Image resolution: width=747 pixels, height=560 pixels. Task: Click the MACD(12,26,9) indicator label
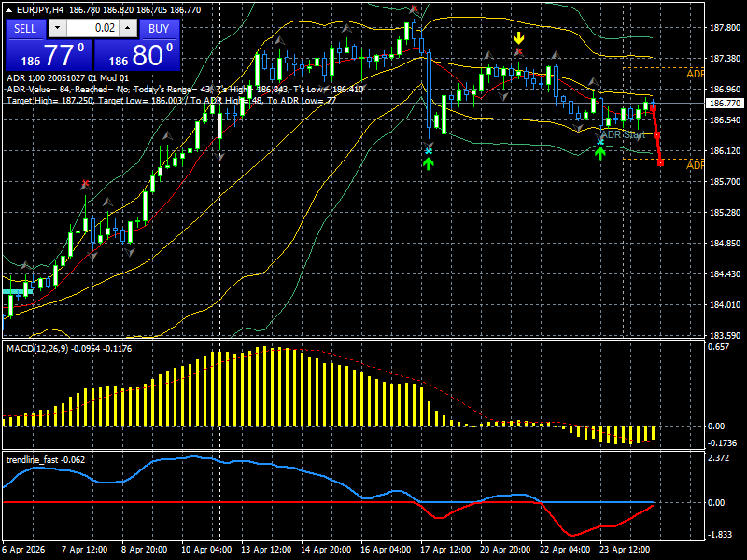point(38,348)
